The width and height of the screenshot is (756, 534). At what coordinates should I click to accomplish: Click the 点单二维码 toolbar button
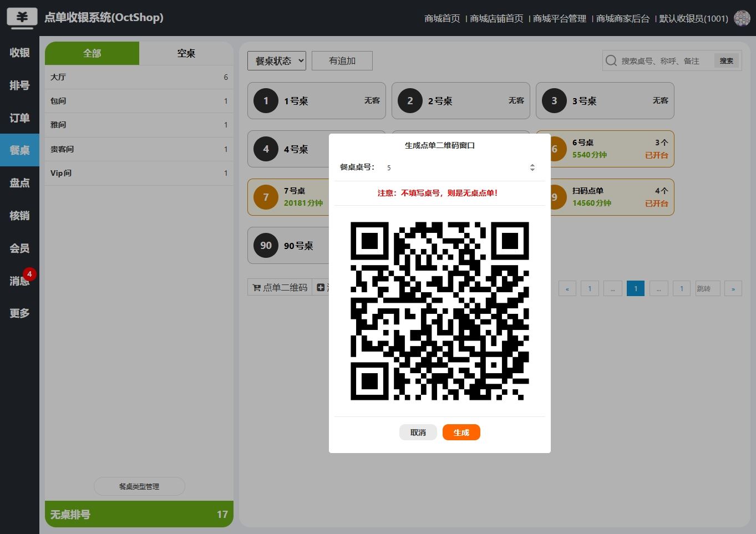pyautogui.click(x=280, y=287)
